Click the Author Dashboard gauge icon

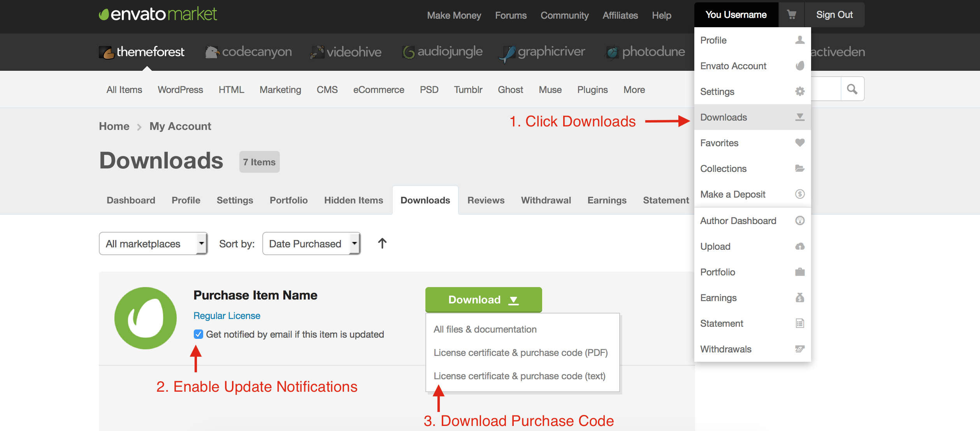click(x=800, y=221)
